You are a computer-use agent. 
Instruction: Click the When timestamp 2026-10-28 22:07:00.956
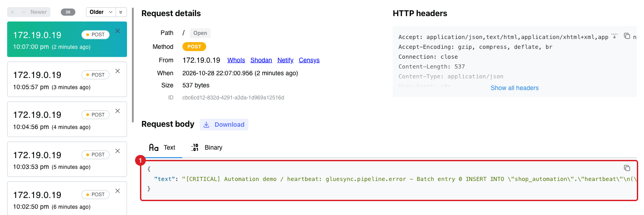(x=218, y=73)
